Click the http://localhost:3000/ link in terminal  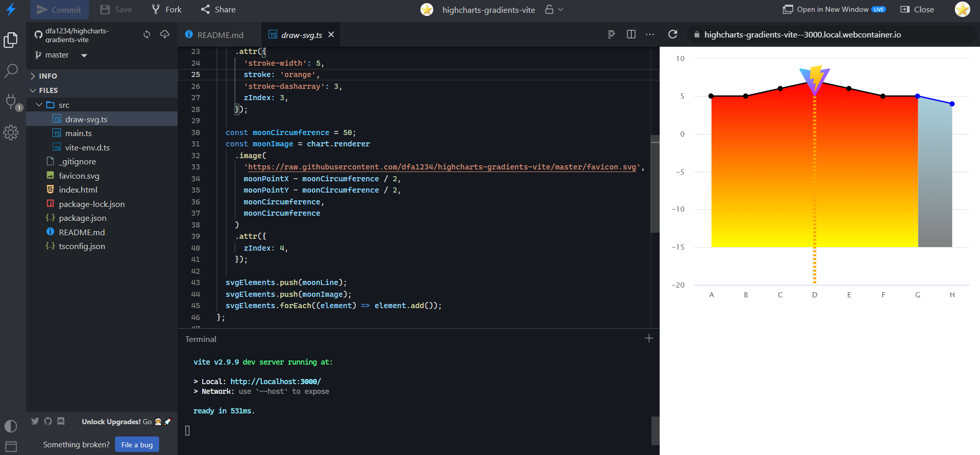[x=276, y=382]
